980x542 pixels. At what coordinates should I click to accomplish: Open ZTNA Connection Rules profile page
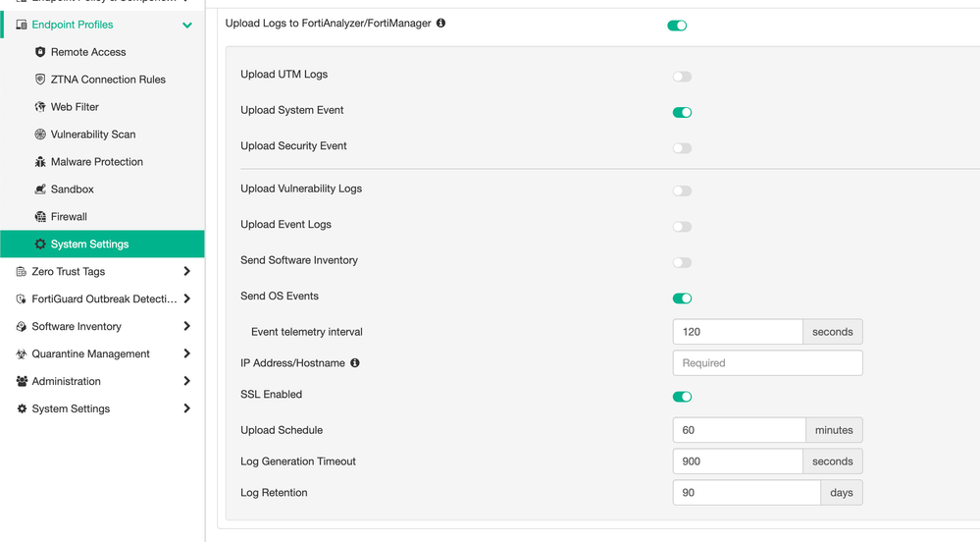point(108,80)
